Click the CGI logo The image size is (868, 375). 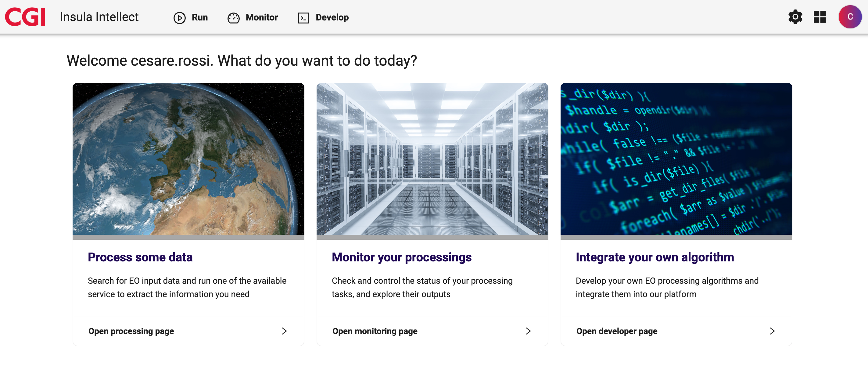click(25, 17)
